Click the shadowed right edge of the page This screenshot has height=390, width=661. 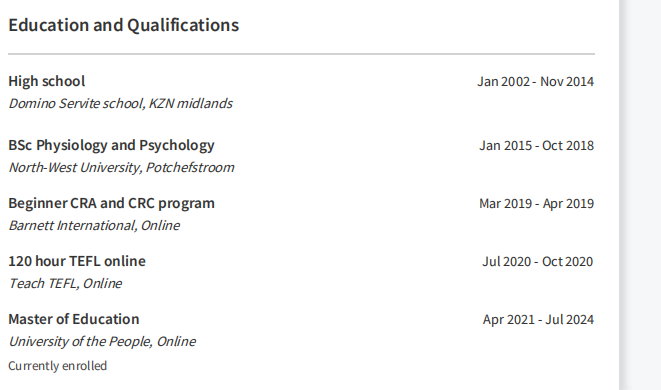622,195
